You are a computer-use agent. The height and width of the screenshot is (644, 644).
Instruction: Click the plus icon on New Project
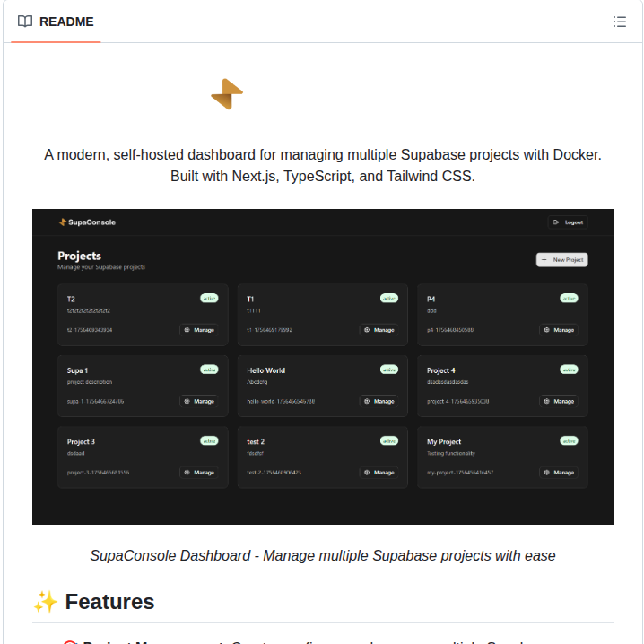(544, 259)
